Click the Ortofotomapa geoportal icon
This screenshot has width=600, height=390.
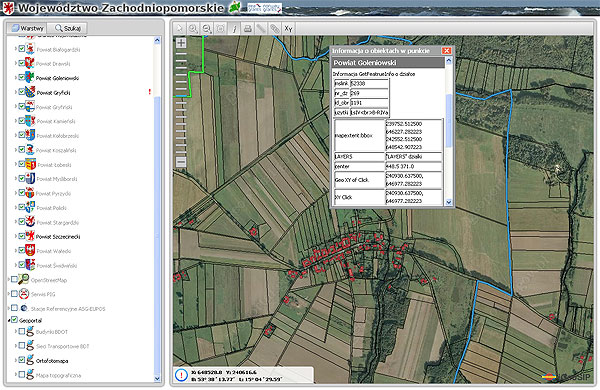pos(30,360)
